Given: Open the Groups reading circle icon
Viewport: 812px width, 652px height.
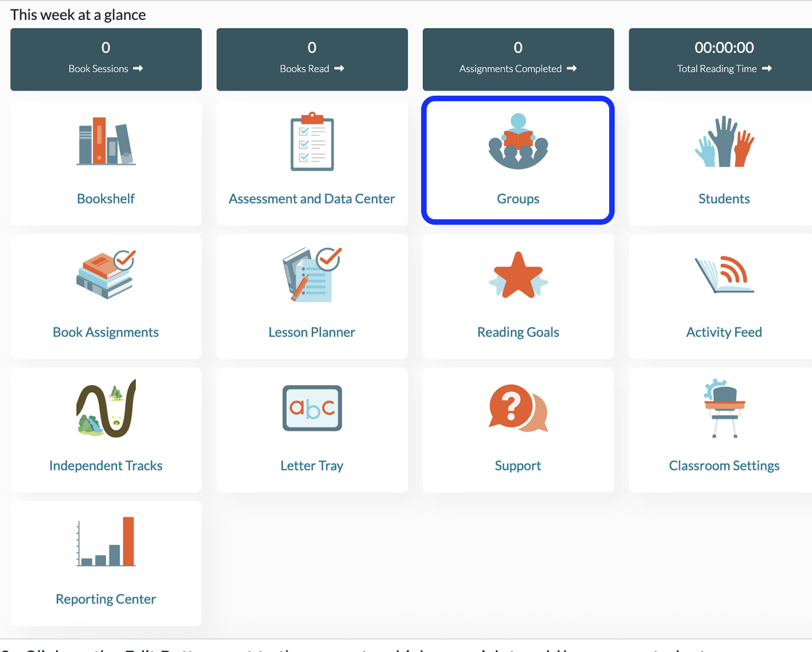Looking at the screenshot, I should point(518,141).
